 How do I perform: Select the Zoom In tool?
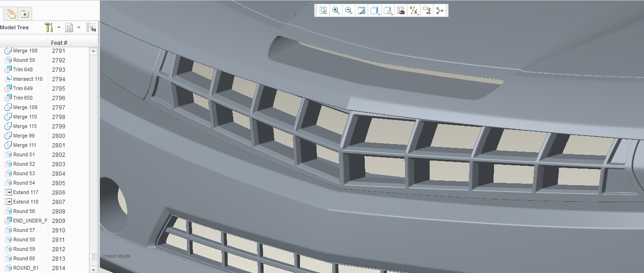click(x=336, y=10)
